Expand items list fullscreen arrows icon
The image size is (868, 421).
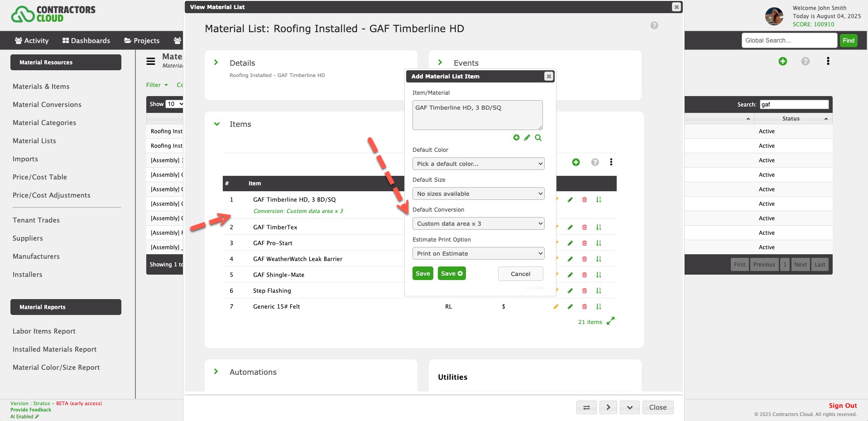(610, 321)
